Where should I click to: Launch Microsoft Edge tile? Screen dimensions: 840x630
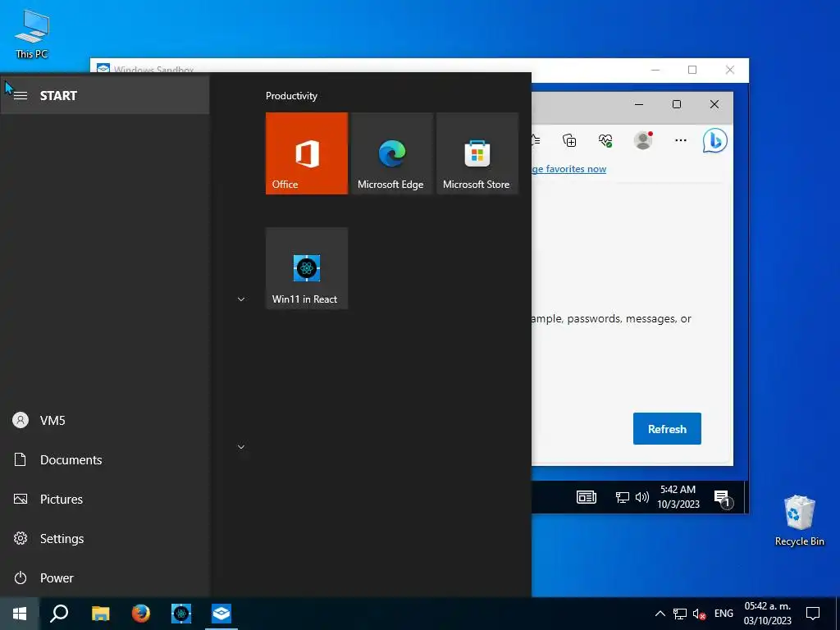391,153
